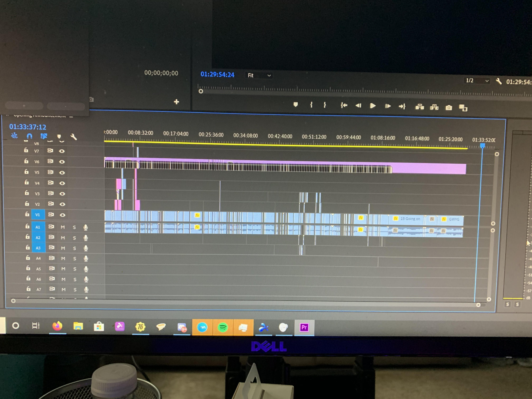Screen dimensions: 532x399
Task: Open the Fit zoom level dropdown
Action: coord(259,75)
